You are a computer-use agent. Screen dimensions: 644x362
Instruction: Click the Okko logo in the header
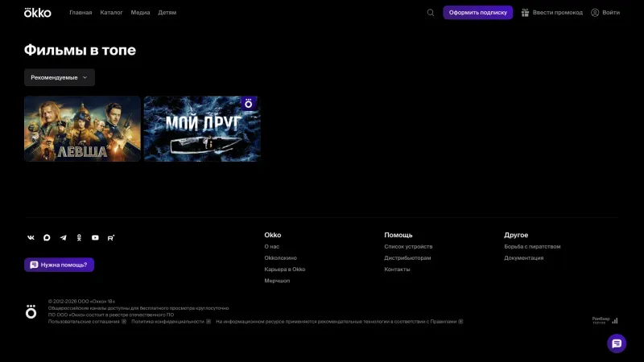[x=37, y=13]
